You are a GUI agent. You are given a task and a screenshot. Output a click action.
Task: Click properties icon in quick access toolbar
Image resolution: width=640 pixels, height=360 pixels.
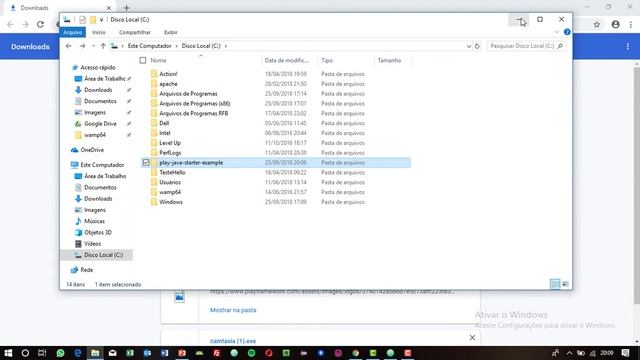point(82,20)
